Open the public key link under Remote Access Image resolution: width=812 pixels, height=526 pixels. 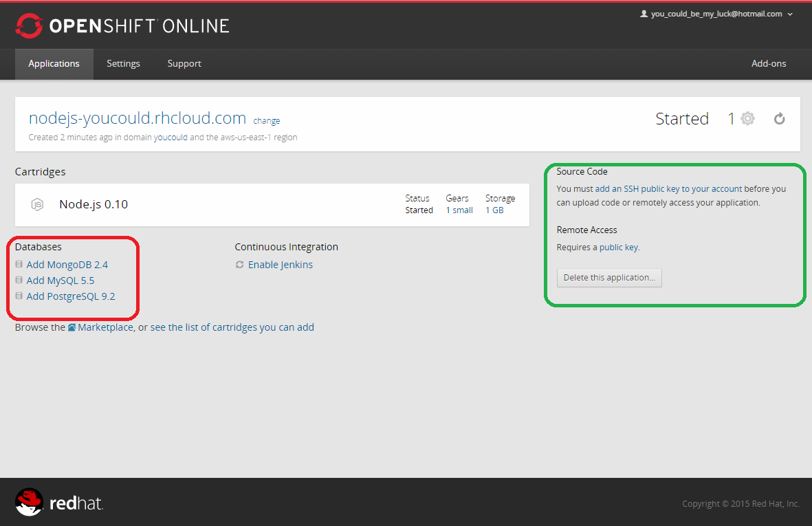(x=618, y=248)
